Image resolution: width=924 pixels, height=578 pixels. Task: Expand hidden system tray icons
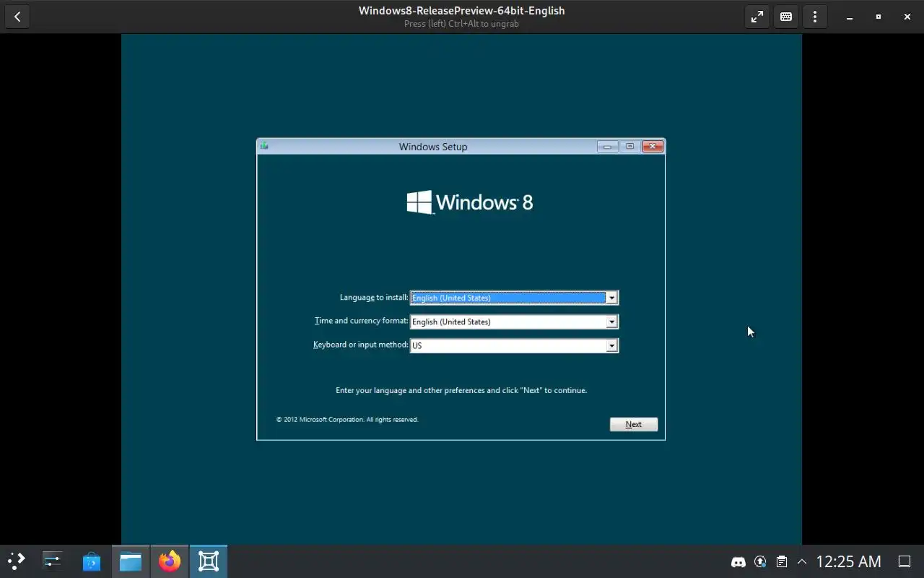tap(801, 561)
